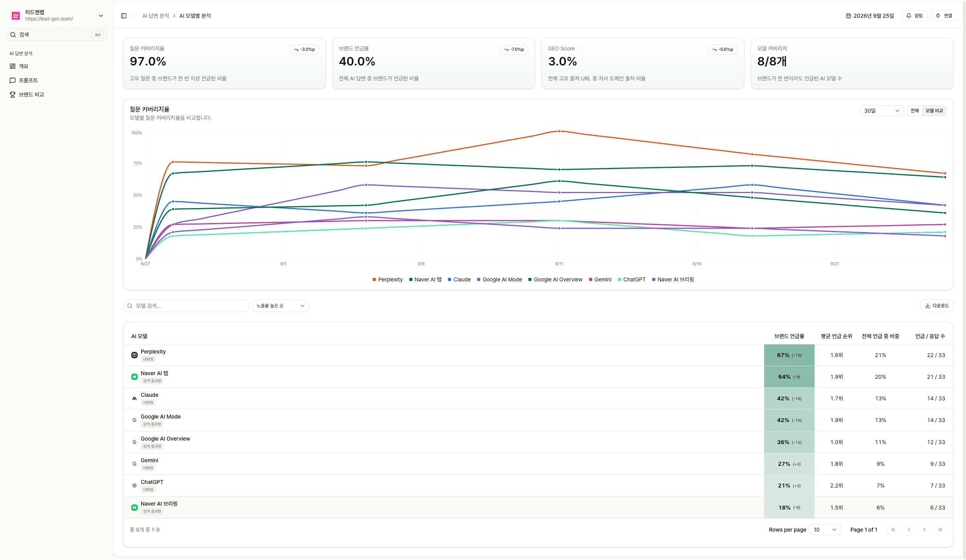Open the 30일 period dropdown
Screen dimensions: 966x560
[x=882, y=111]
